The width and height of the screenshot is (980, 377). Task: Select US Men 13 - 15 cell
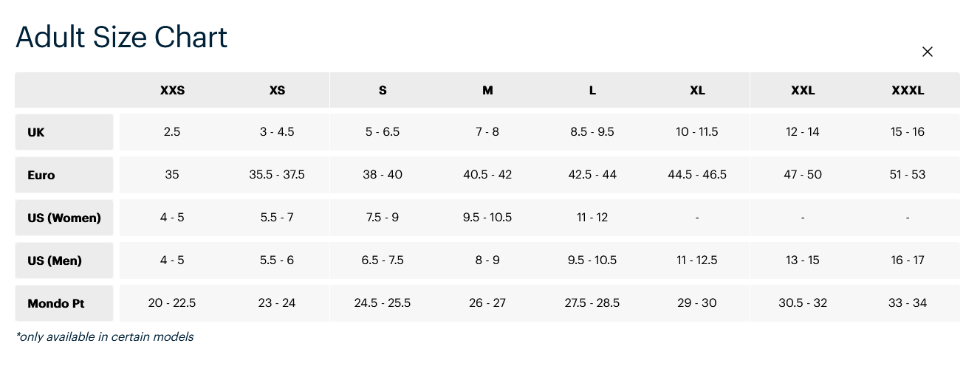(x=803, y=260)
